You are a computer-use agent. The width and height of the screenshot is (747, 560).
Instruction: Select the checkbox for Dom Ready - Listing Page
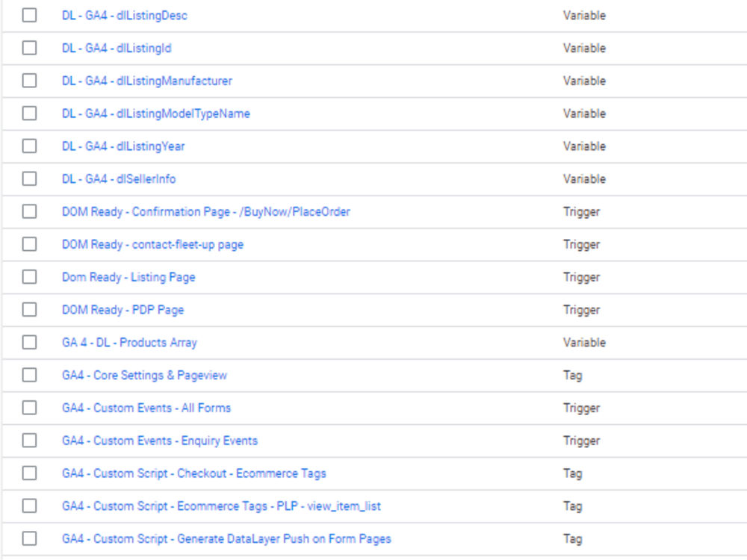point(29,277)
